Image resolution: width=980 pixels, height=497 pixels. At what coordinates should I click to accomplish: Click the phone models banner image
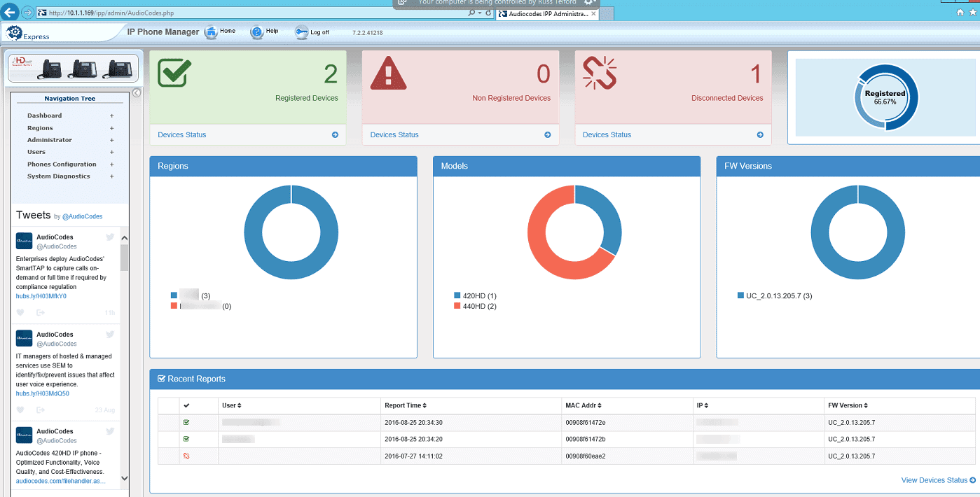coord(73,69)
